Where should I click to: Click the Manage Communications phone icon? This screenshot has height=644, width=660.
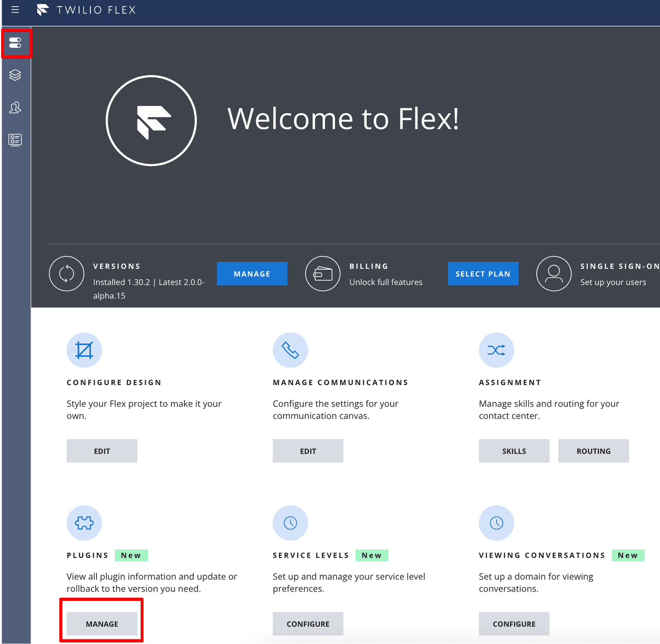tap(290, 350)
